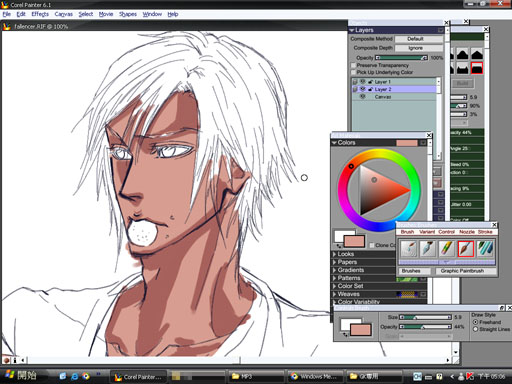Image resolution: width=512 pixels, height=384 pixels.
Task: Click the notched bottom-middle brush tip profile
Action: click(463, 68)
